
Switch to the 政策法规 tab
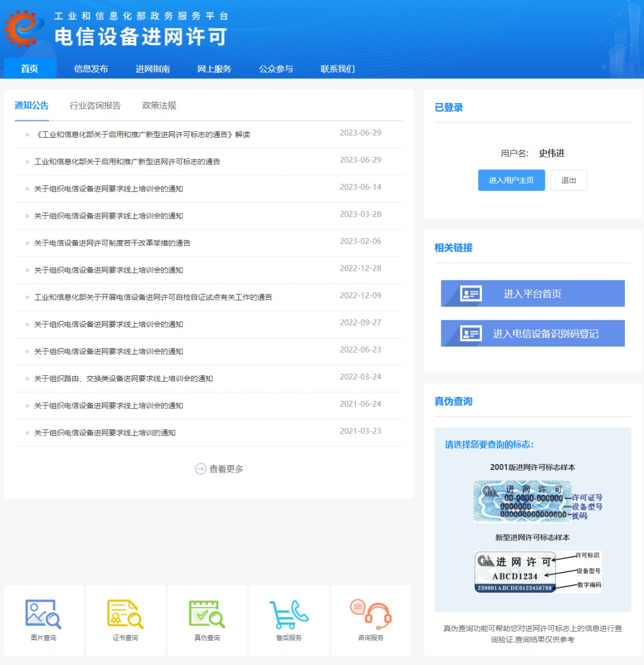158,106
